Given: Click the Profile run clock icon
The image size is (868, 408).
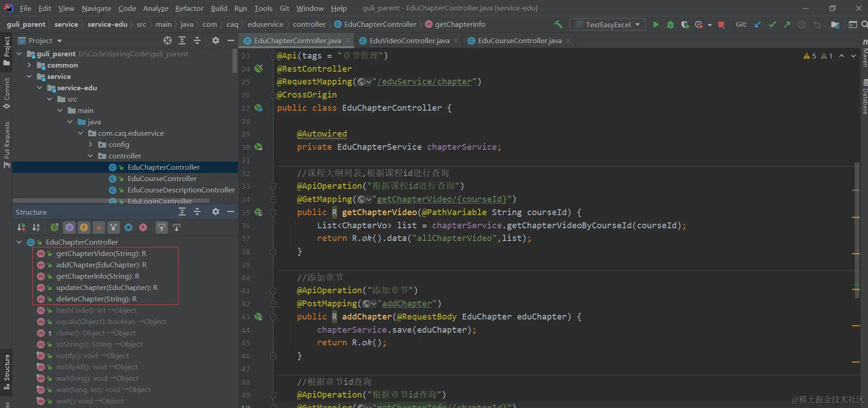Looking at the screenshot, I should tap(699, 25).
